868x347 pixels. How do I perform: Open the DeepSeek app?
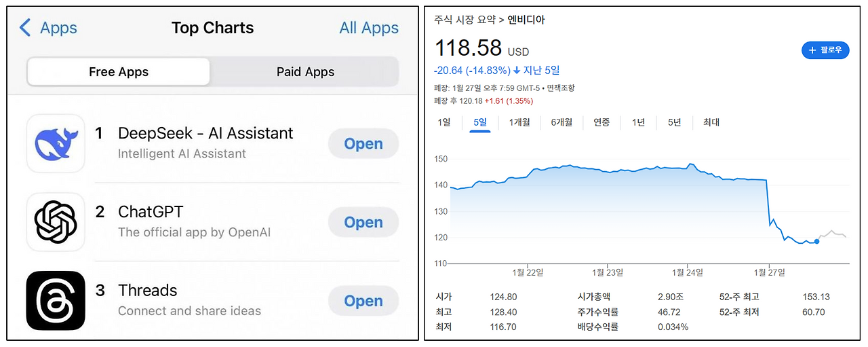363,144
